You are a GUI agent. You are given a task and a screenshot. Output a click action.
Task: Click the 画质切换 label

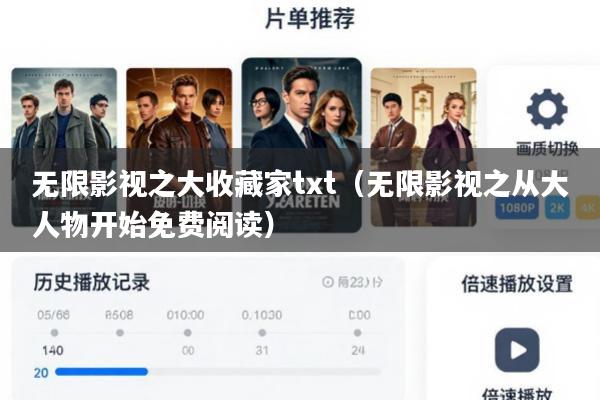tap(547, 149)
